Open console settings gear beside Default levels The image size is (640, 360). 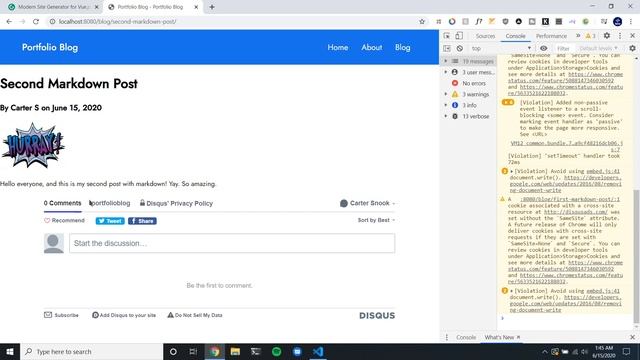coord(632,48)
